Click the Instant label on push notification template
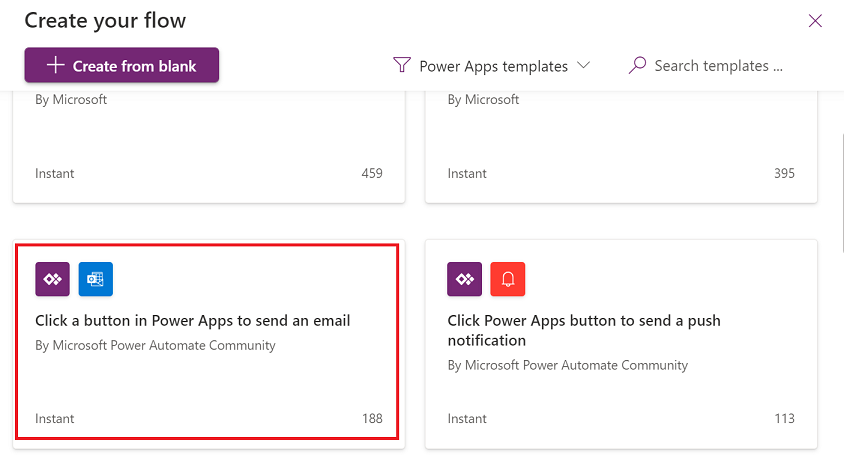This screenshot has height=470, width=844. point(467,418)
